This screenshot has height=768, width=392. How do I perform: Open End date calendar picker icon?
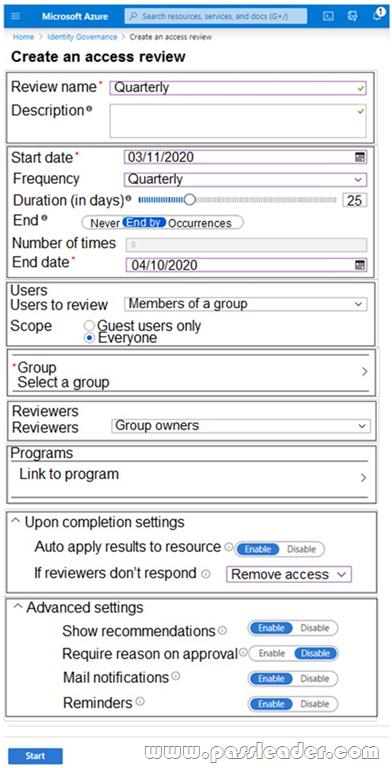360,265
